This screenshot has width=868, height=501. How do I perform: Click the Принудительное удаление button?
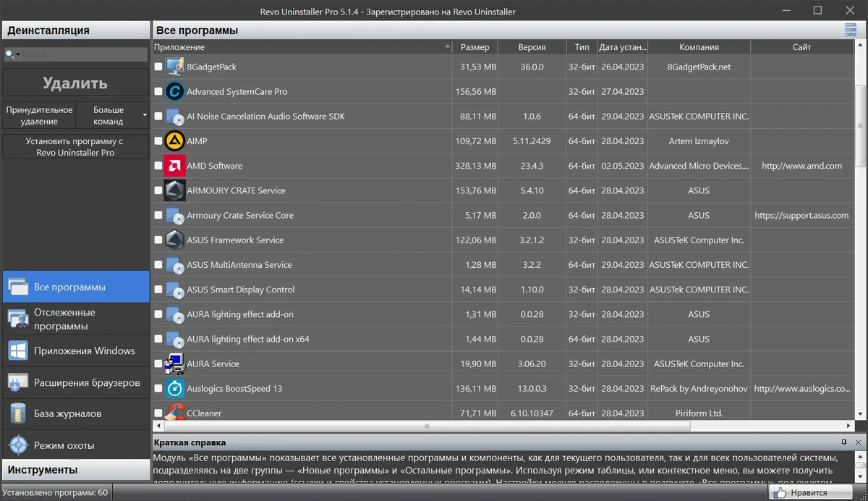(39, 116)
